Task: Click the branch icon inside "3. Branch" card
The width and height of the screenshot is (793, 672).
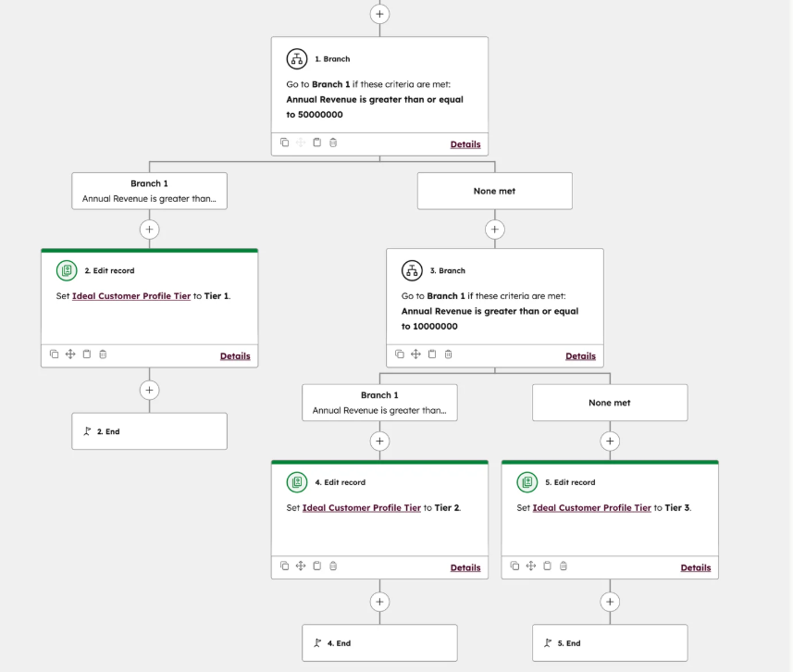Action: point(414,270)
